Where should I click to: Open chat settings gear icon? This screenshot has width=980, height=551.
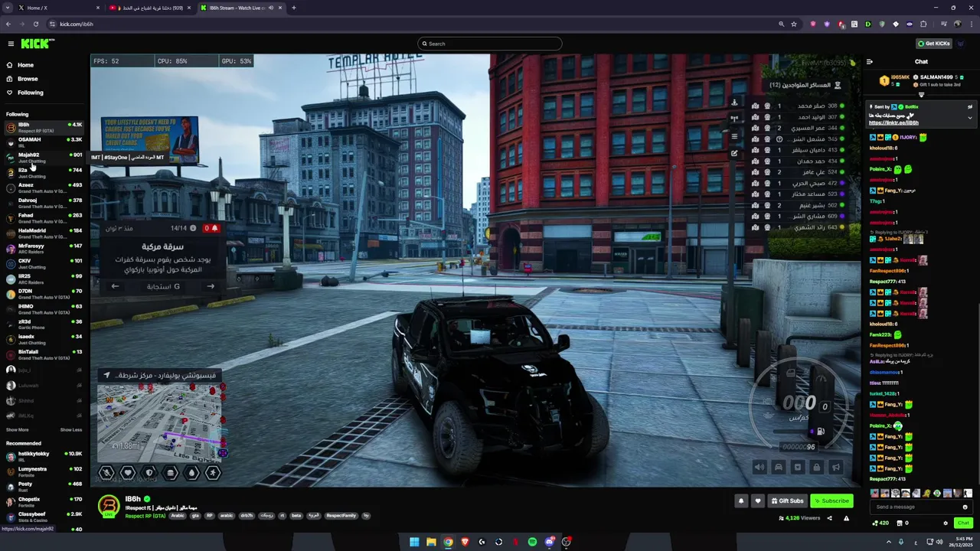tap(946, 523)
